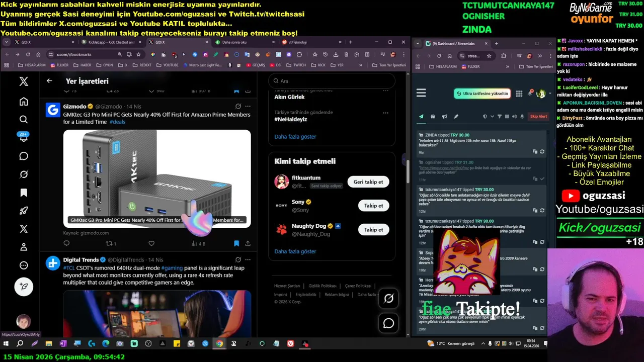Reply to the Gizmodo post

[x=66, y=243]
